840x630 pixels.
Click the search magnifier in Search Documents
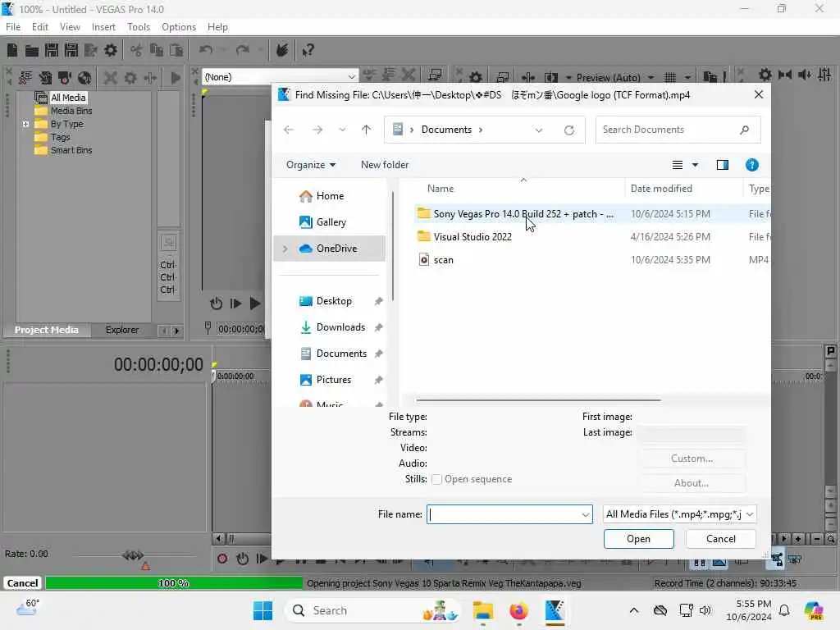(x=744, y=130)
